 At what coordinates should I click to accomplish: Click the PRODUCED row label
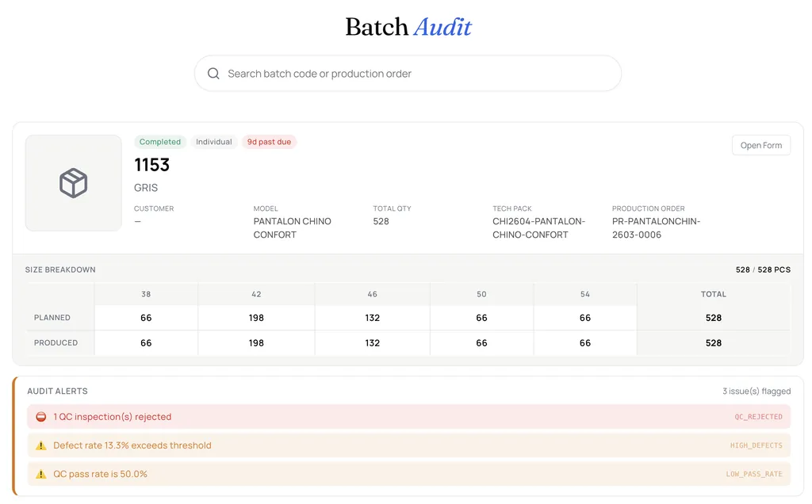56,343
